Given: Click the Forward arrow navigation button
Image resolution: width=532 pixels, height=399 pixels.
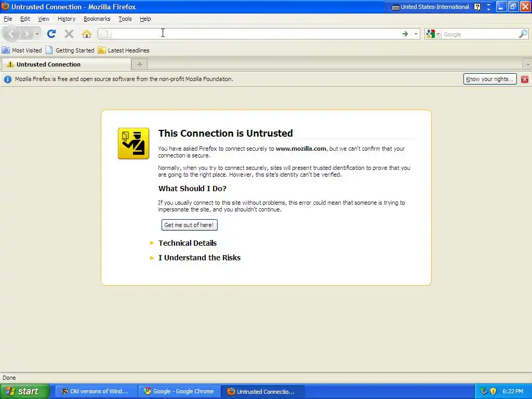Looking at the screenshot, I should click(26, 34).
